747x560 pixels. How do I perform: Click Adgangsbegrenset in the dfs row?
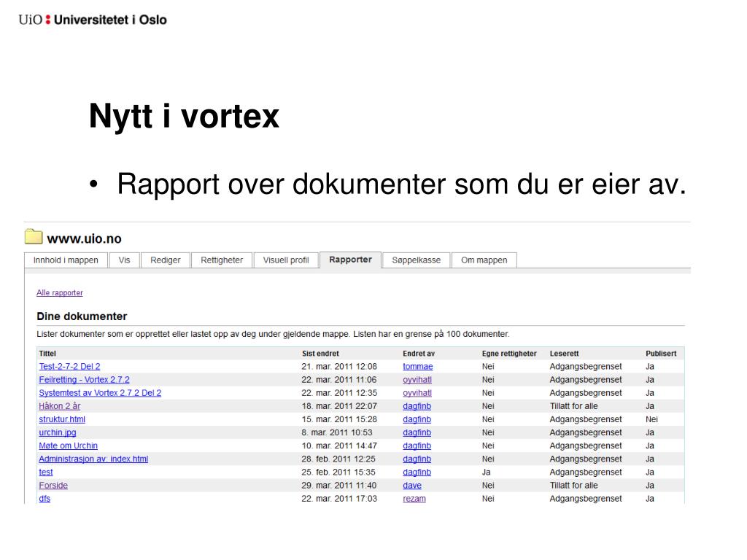pos(586,499)
